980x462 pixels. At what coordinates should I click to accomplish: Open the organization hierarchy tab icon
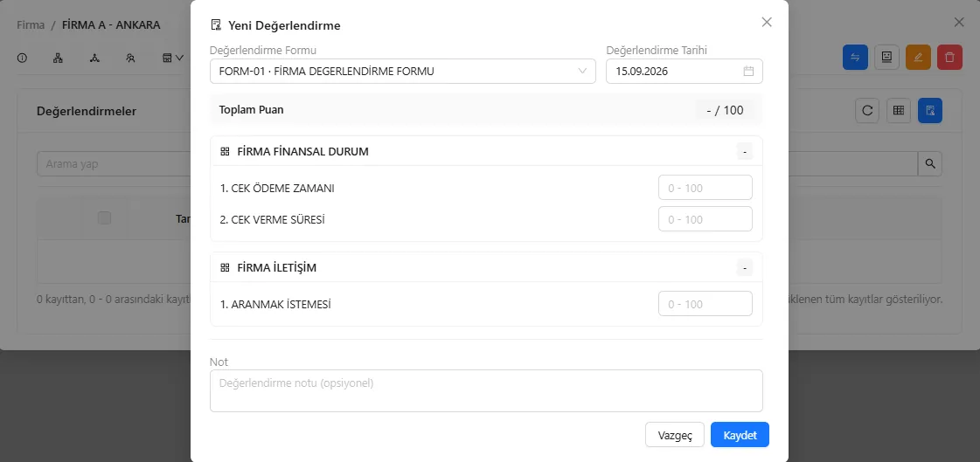click(x=58, y=58)
